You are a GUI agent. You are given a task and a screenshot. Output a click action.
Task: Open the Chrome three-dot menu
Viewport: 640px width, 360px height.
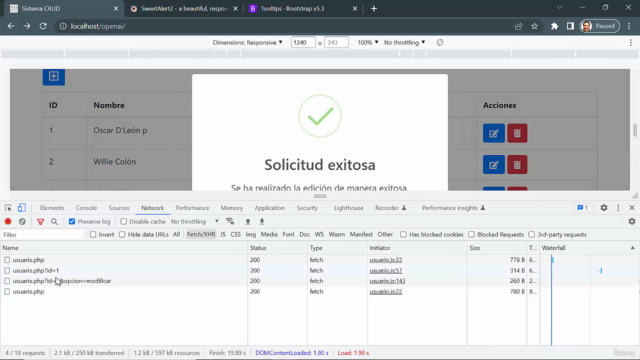[x=629, y=26]
